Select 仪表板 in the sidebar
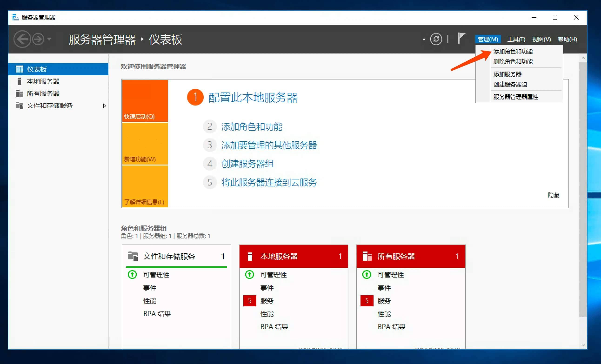Image resolution: width=601 pixels, height=364 pixels. [x=58, y=69]
